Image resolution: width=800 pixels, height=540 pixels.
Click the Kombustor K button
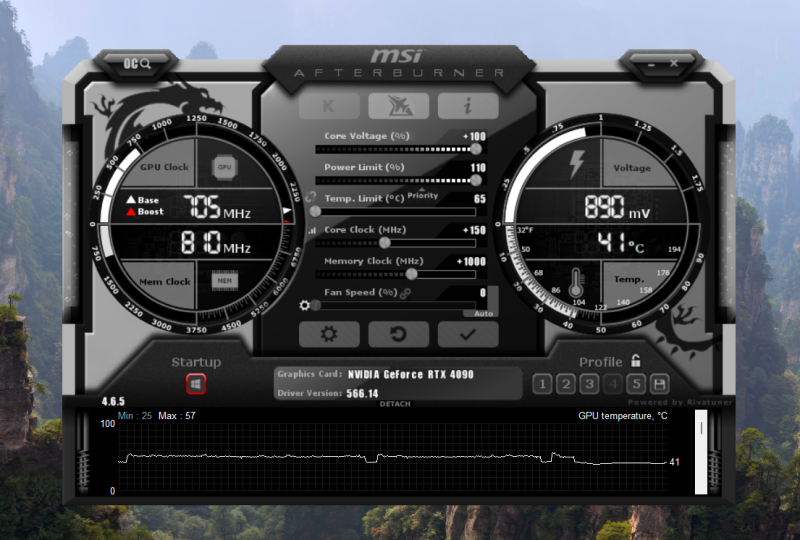pos(329,105)
